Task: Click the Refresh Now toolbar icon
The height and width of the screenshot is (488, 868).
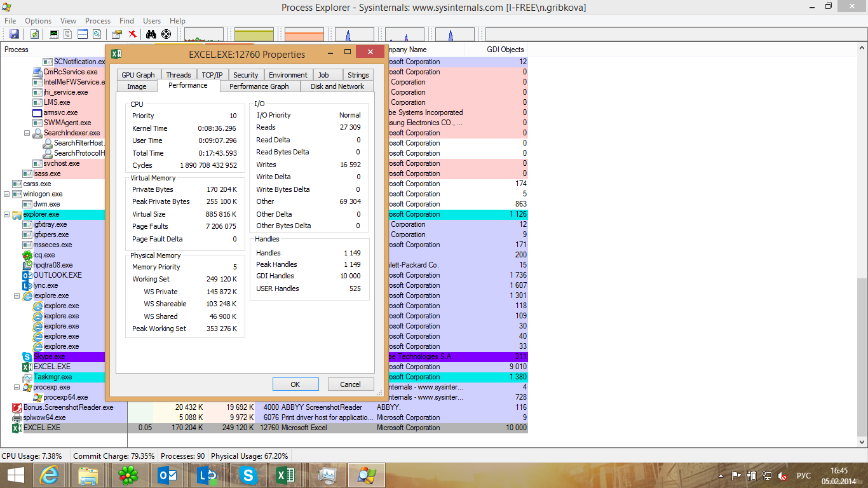Action: pos(34,34)
